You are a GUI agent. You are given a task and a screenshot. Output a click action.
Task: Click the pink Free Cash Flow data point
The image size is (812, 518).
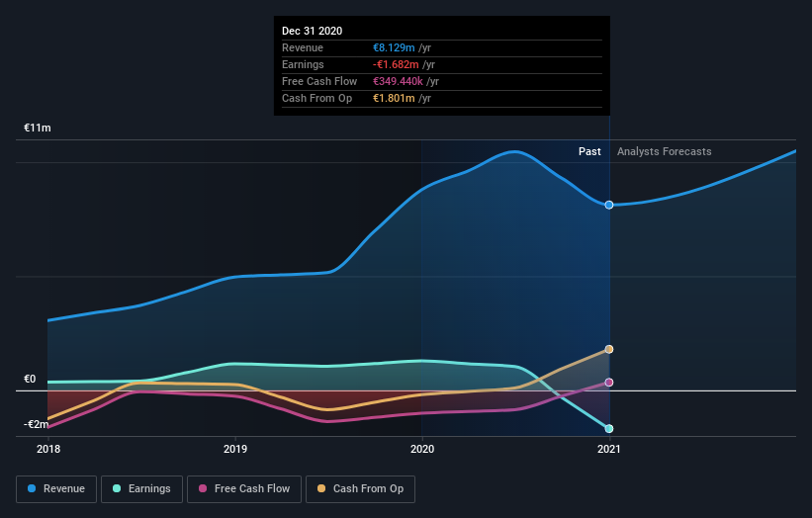point(609,383)
